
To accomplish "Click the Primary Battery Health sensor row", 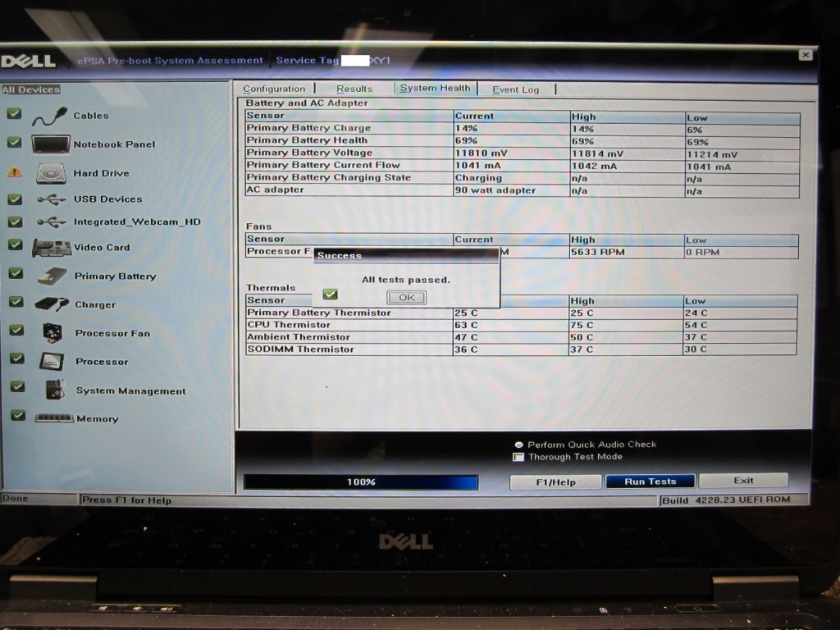I will pyautogui.click(x=523, y=141).
